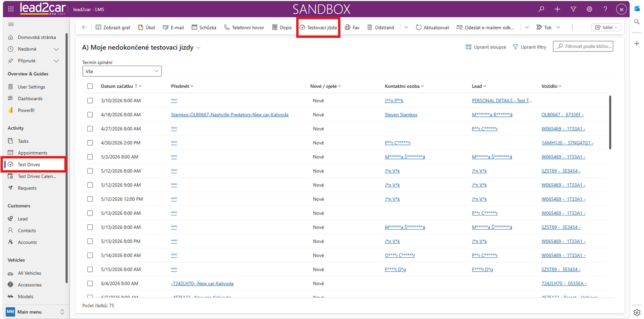Screen dimensions: 644x319
Task: Click the plus quick-create icon
Action: 557,9
